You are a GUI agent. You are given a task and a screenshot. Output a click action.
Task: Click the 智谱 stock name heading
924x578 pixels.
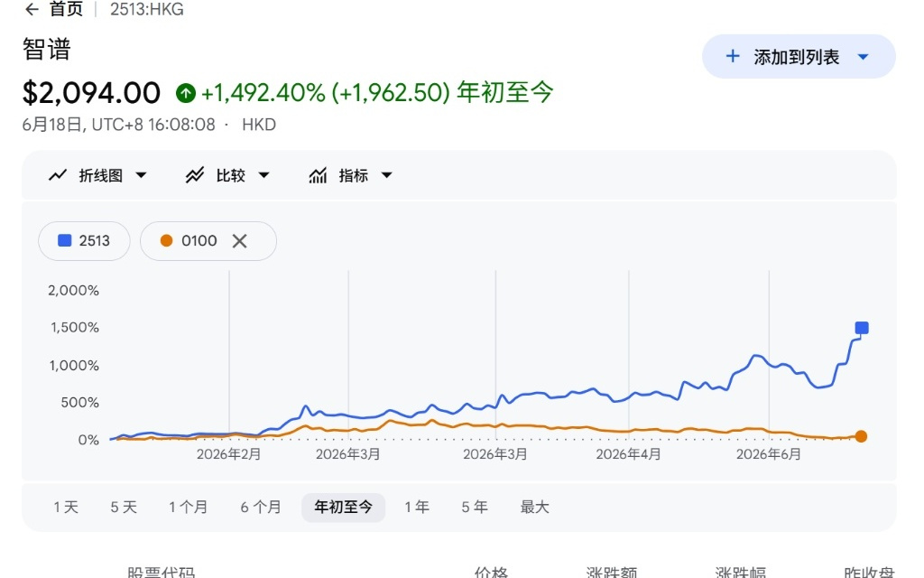click(x=47, y=49)
